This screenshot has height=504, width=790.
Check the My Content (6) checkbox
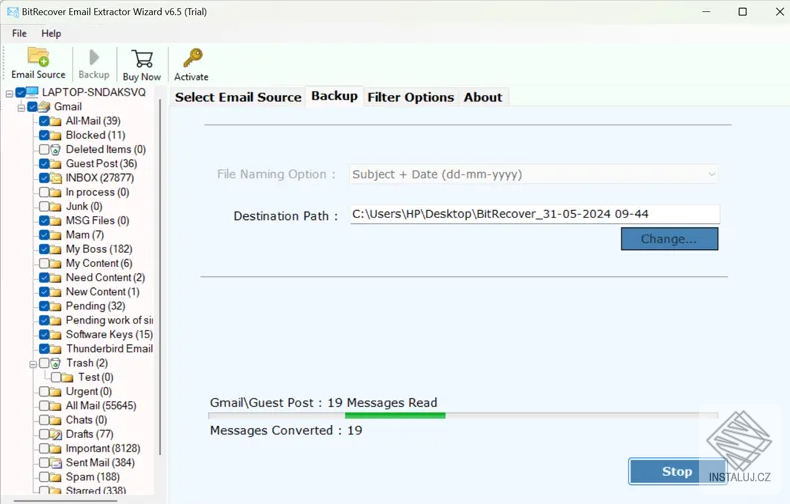click(44, 264)
